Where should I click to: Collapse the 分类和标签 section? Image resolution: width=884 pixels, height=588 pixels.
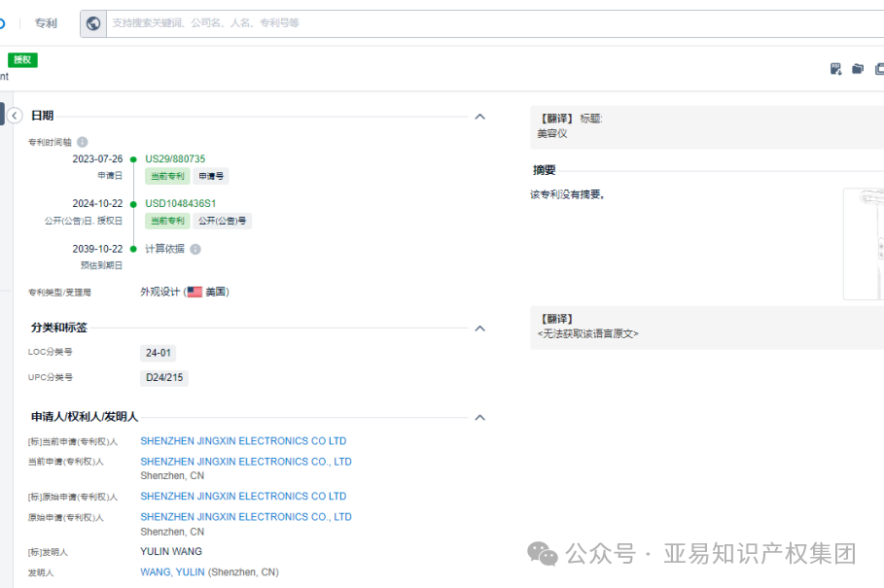coord(479,329)
